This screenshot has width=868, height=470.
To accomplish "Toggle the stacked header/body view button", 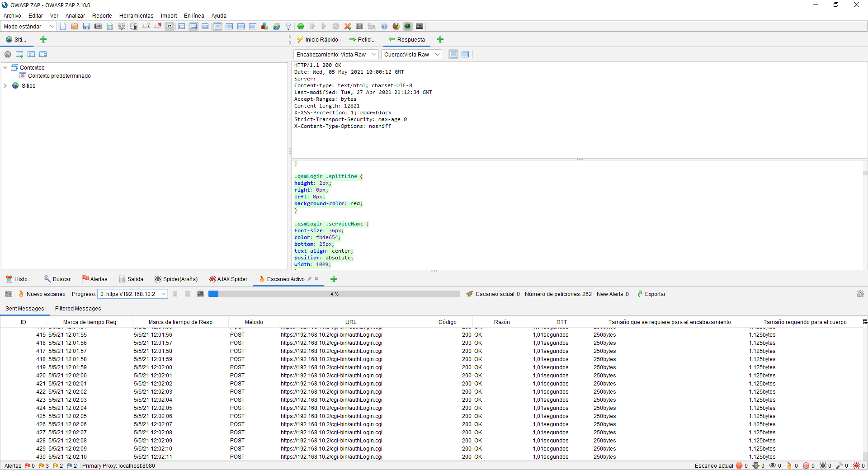I will 453,54.
